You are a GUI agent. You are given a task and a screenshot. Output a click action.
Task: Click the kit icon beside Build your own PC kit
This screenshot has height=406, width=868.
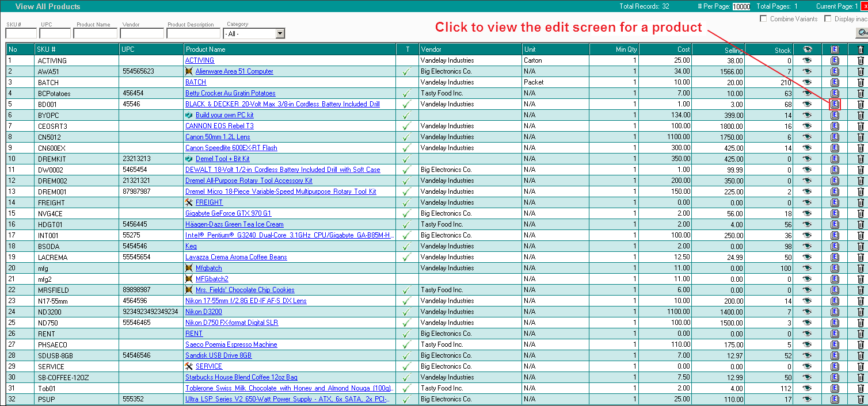click(189, 115)
